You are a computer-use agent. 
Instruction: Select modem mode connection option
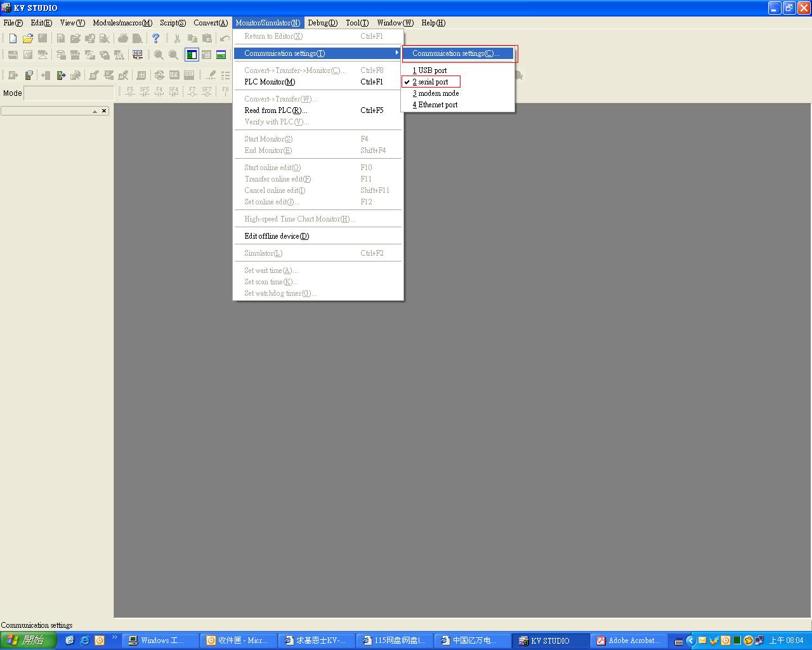[438, 93]
